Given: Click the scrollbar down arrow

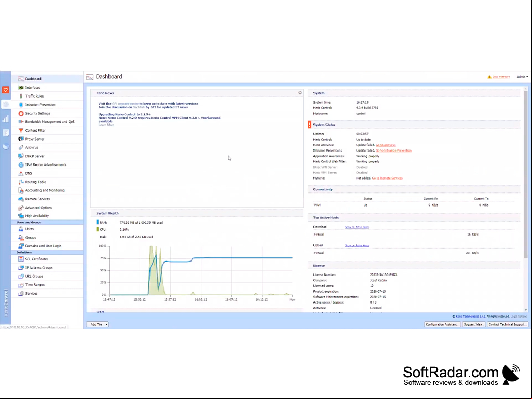Looking at the screenshot, I should click(x=526, y=310).
